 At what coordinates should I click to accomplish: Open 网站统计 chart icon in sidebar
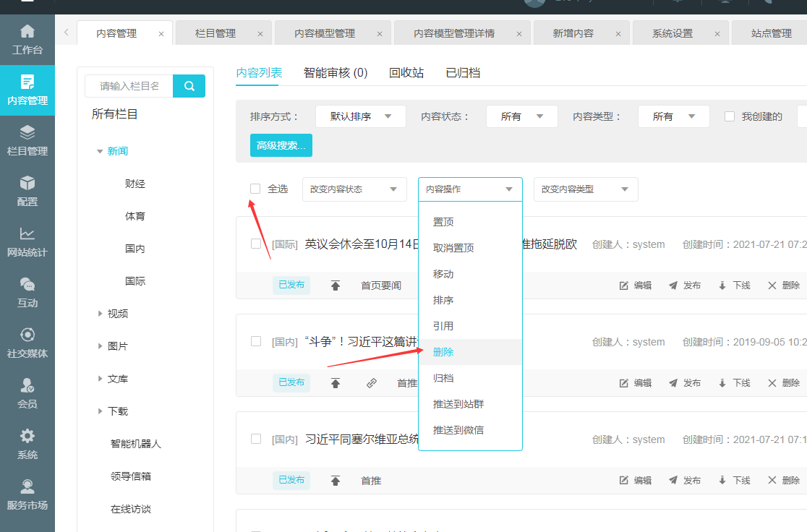coord(27,233)
